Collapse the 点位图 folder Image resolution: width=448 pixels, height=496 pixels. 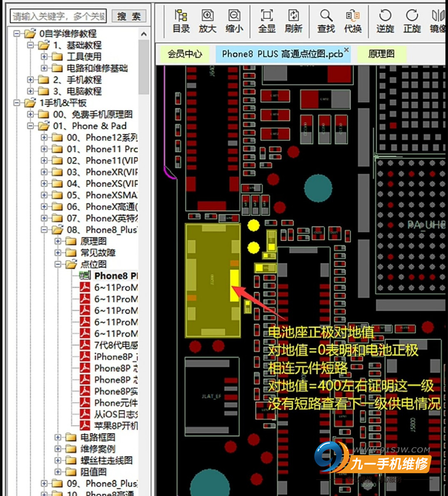click(x=58, y=264)
